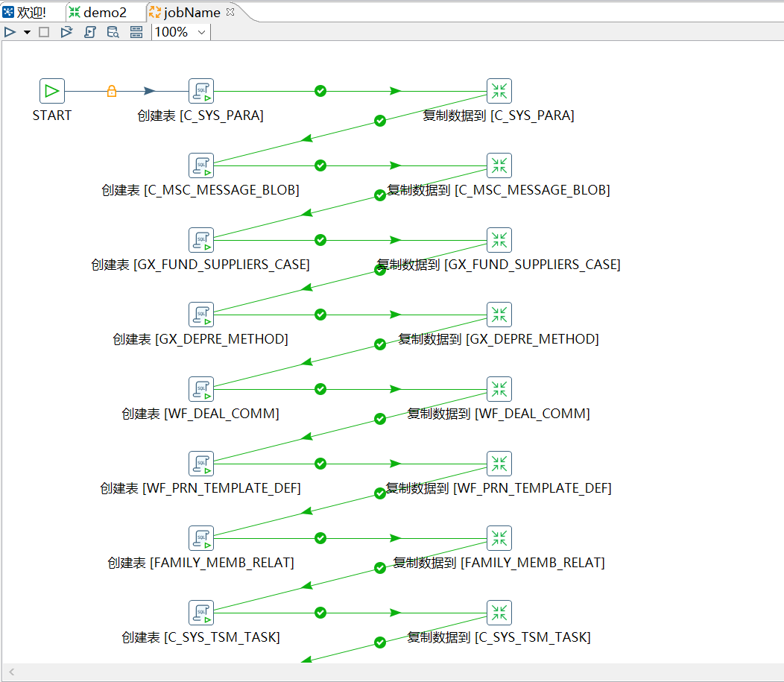Click the horizontal scrollbar left arrow
Viewport: 784px width, 682px height.
pos(12,672)
